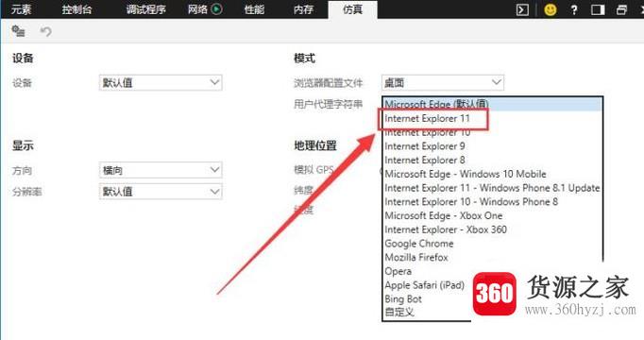Open the 元素 (Elements) tab

pos(21,9)
